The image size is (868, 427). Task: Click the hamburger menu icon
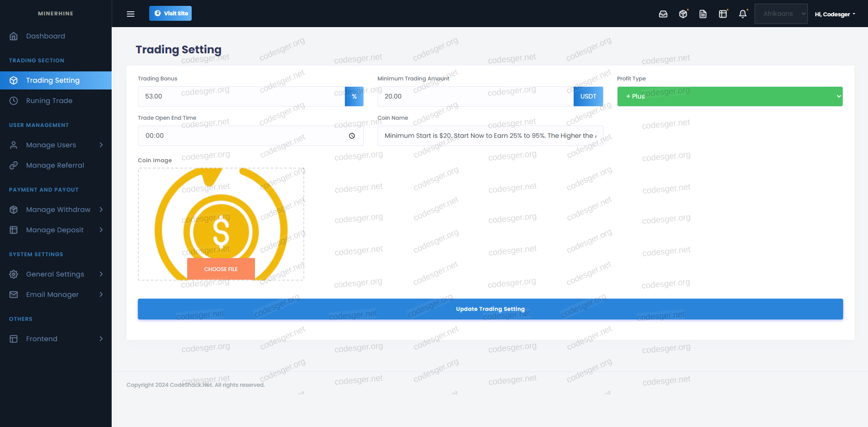(x=131, y=14)
